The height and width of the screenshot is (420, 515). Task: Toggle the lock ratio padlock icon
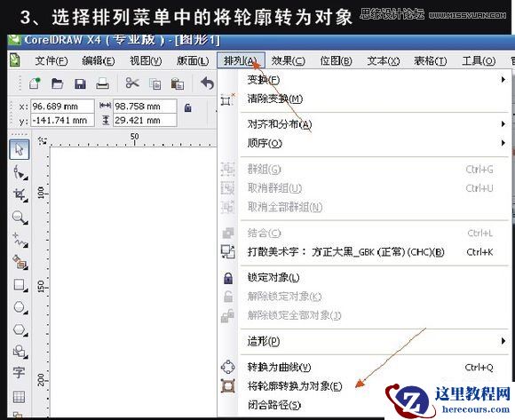188,107
